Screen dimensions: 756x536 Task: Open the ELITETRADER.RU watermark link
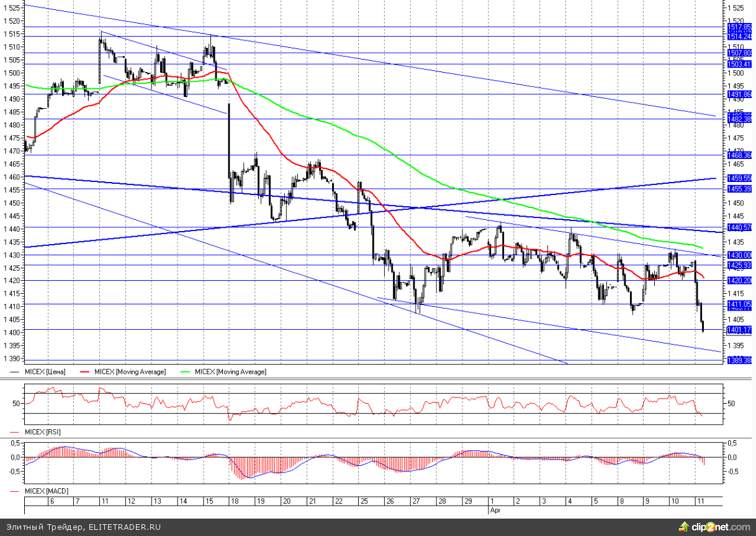(x=125, y=527)
